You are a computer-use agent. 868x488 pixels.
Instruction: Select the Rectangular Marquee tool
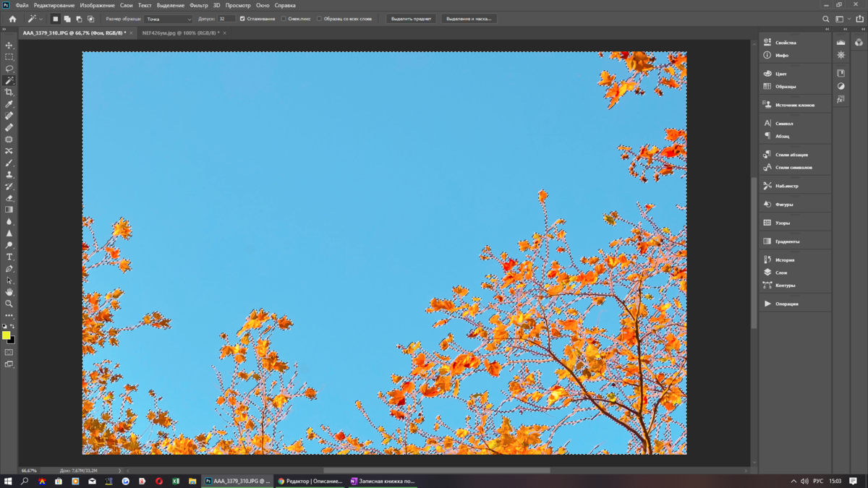point(9,57)
